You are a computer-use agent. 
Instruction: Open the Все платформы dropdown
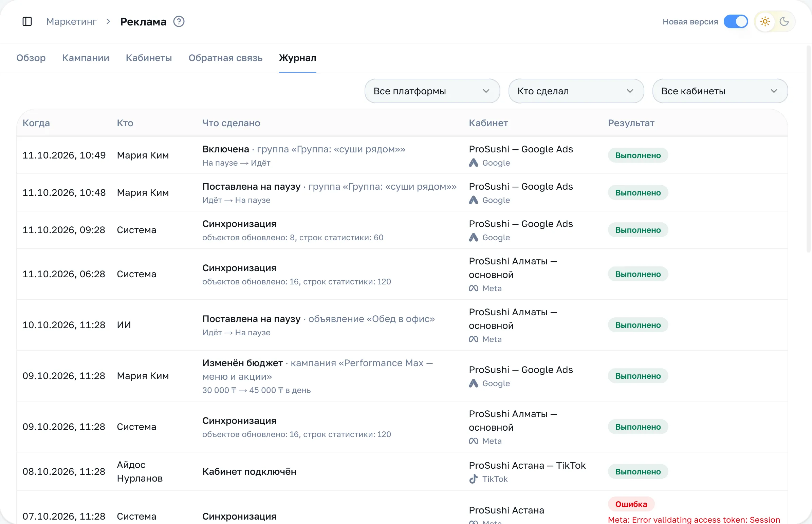432,91
